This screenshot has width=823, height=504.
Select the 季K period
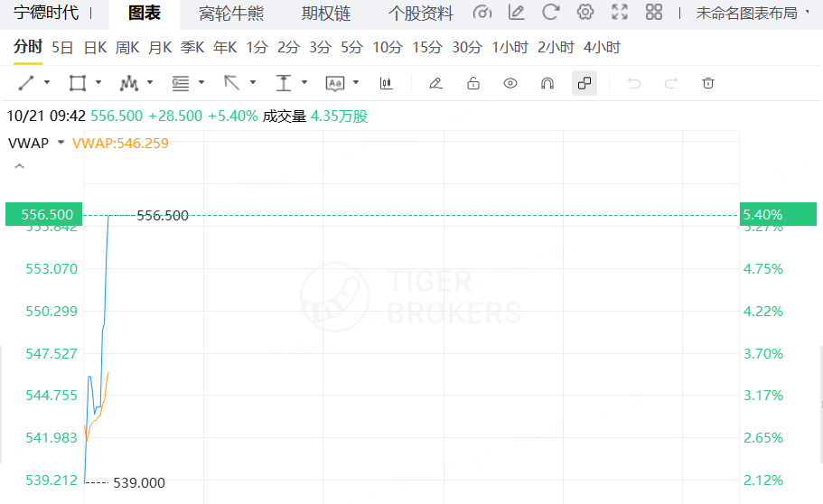pyautogui.click(x=192, y=48)
